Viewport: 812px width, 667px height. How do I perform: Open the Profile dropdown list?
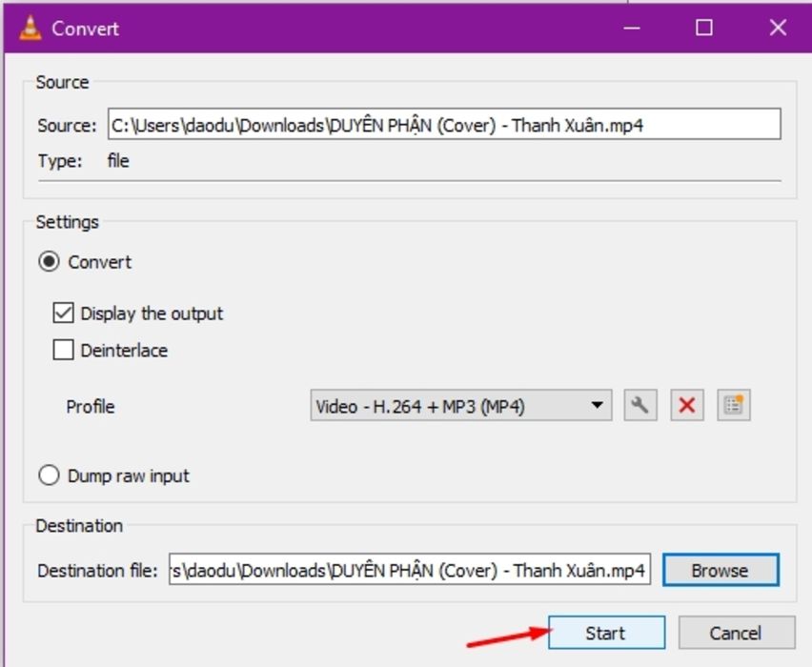click(461, 405)
